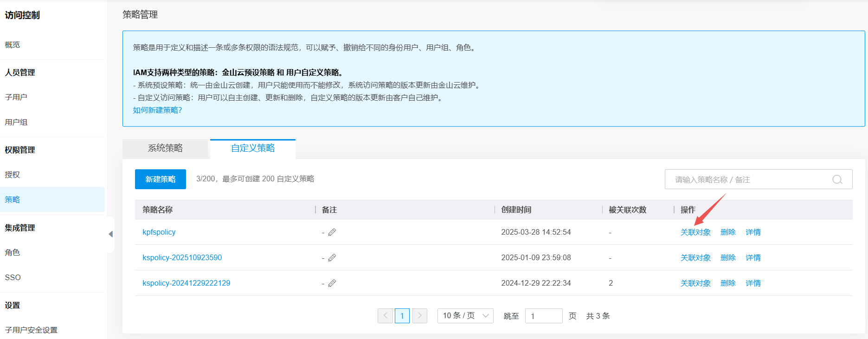This screenshot has height=339, width=868.
Task: Focus the policy name search input field
Action: tap(747, 179)
